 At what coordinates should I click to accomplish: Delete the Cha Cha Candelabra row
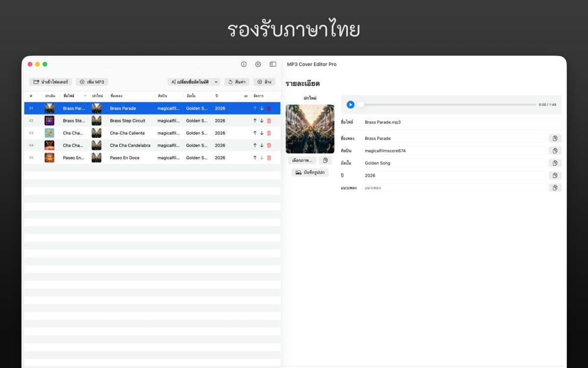coord(269,145)
